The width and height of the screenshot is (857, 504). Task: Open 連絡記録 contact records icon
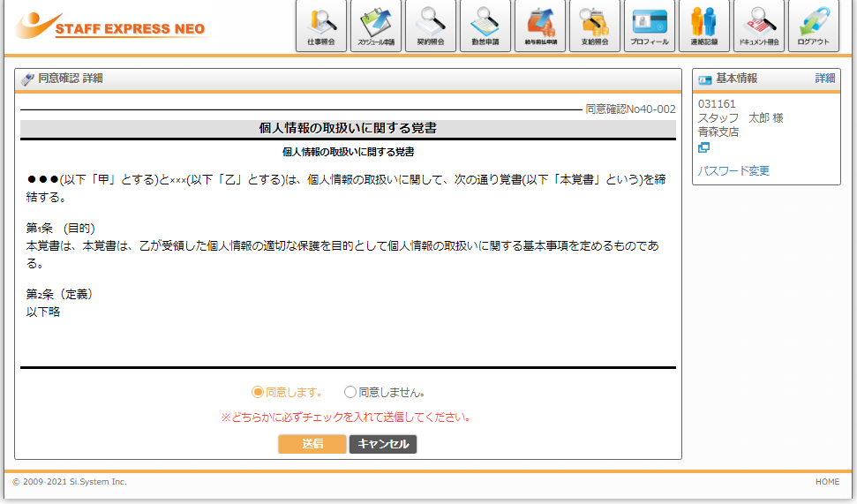click(x=703, y=26)
